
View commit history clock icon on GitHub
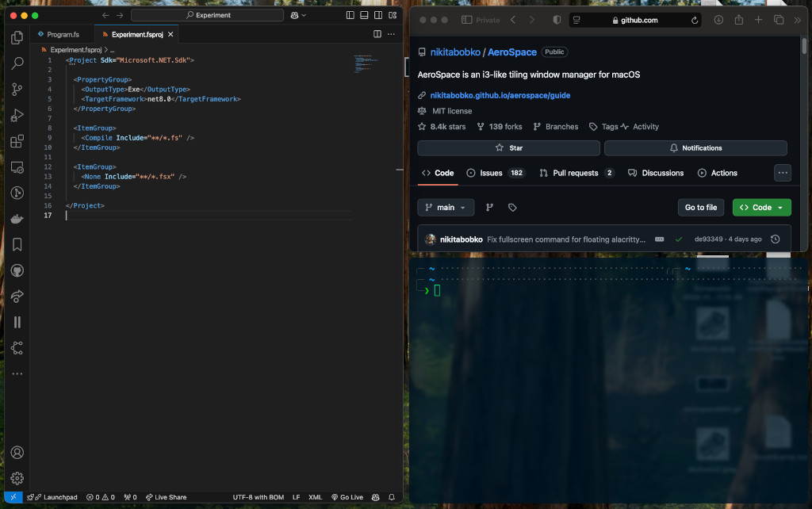[x=776, y=239]
